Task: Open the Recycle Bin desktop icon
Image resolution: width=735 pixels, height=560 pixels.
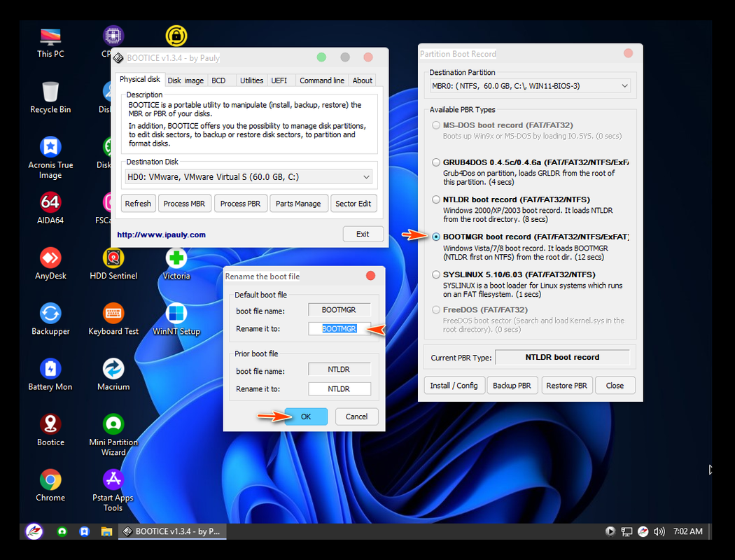Action: [x=50, y=97]
